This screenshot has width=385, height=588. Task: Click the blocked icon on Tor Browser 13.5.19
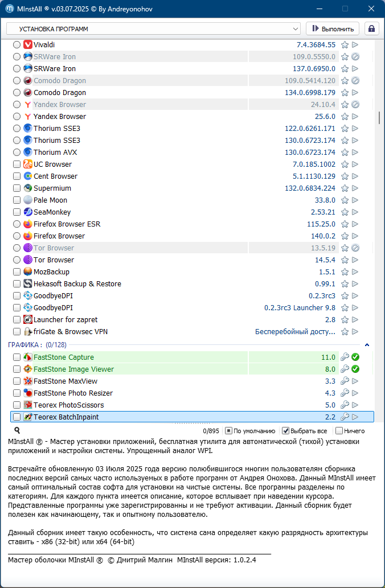tap(355, 248)
